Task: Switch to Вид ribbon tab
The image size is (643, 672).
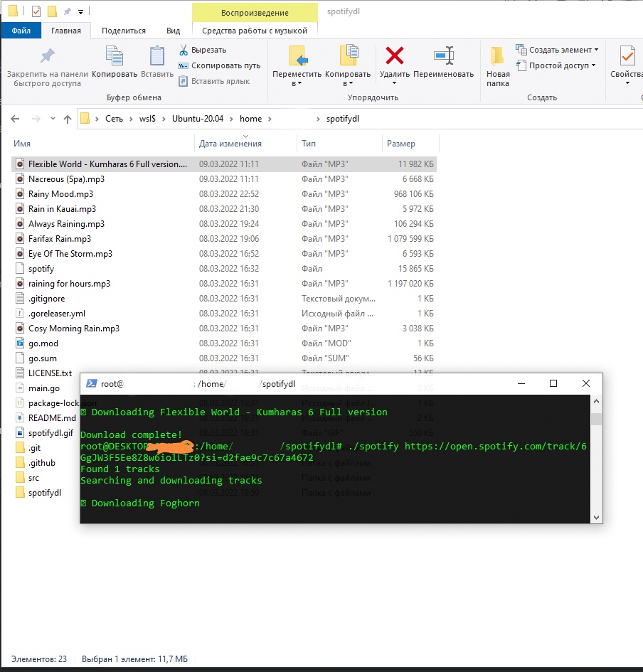Action: 173,31
